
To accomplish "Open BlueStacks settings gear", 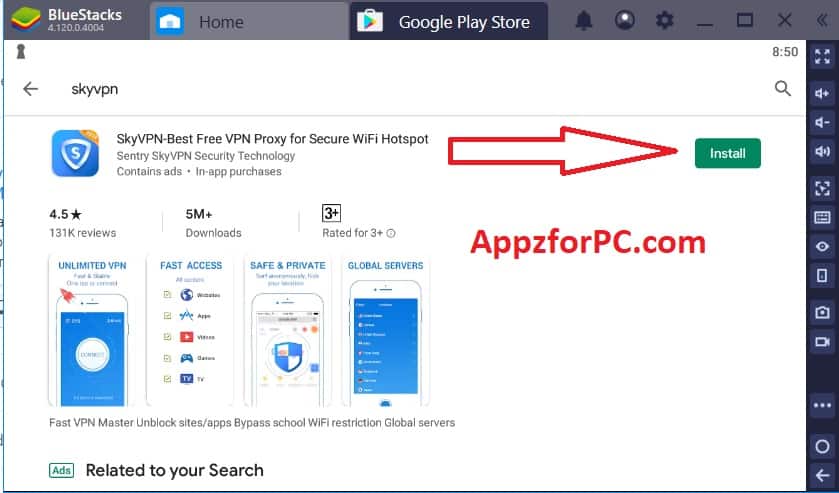I will 665,21.
